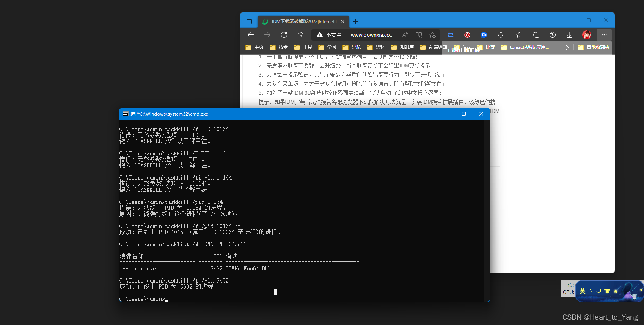Open the 导航 bookmark folder
Image resolution: width=644 pixels, height=325 pixels.
click(352, 47)
